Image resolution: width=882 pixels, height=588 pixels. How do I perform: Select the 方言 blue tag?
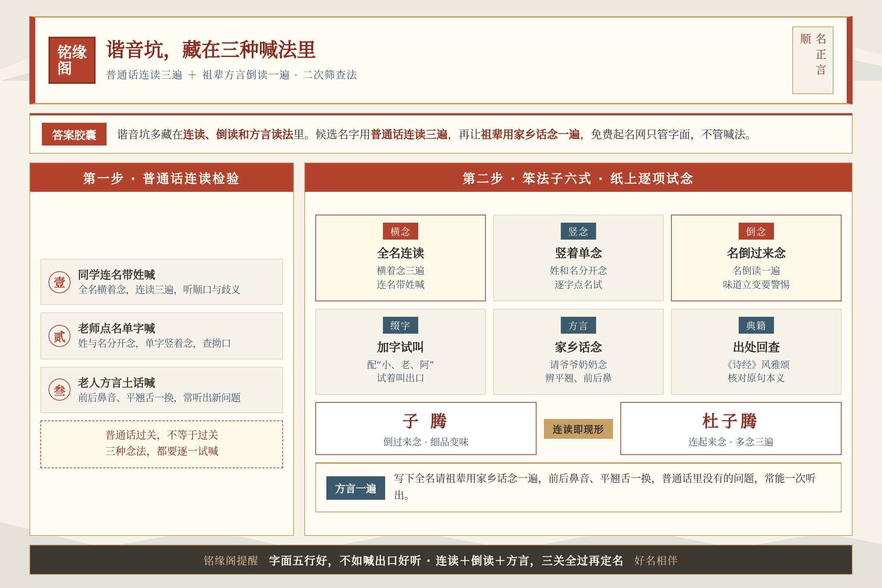578,325
